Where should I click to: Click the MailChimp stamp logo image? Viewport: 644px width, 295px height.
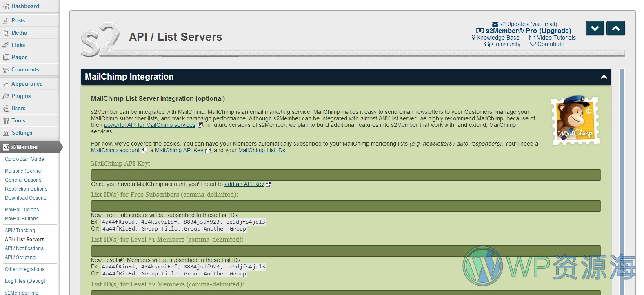point(575,121)
